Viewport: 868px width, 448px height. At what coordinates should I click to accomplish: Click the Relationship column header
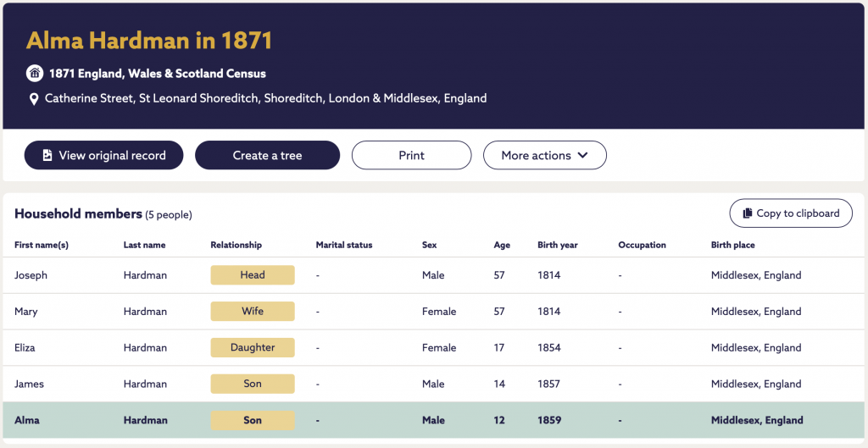click(x=236, y=245)
